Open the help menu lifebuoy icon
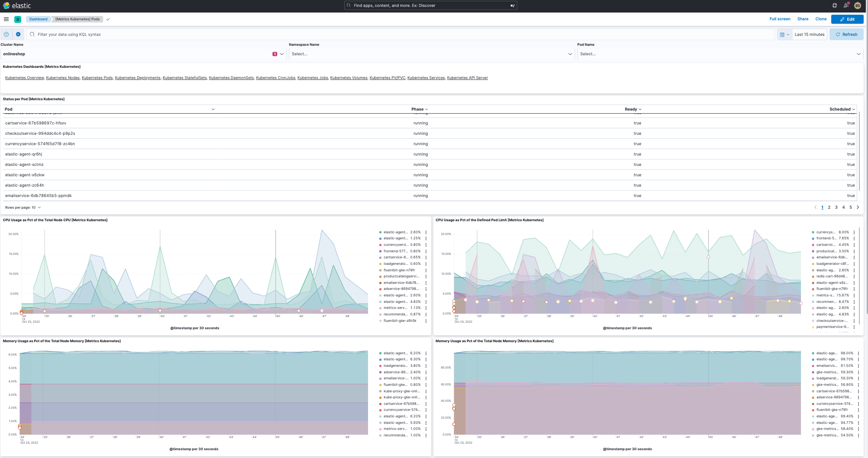868x458 pixels. point(834,6)
